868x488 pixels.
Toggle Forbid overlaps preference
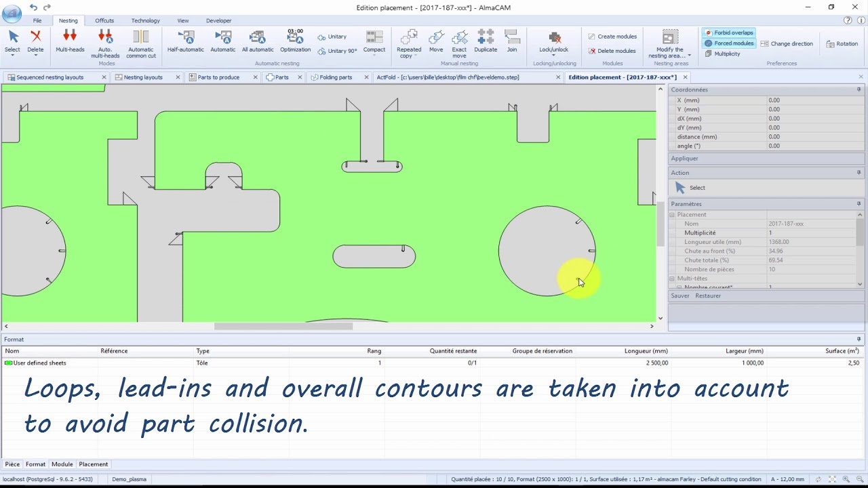pos(729,33)
